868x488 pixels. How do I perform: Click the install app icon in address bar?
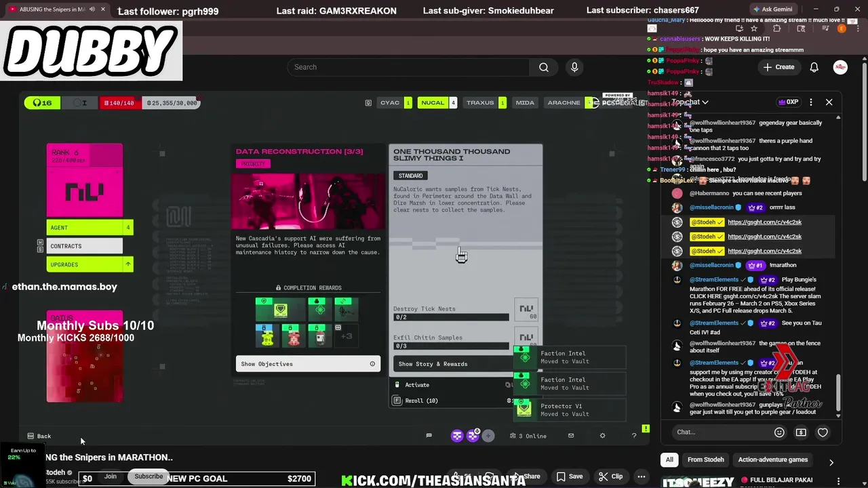pos(739,28)
